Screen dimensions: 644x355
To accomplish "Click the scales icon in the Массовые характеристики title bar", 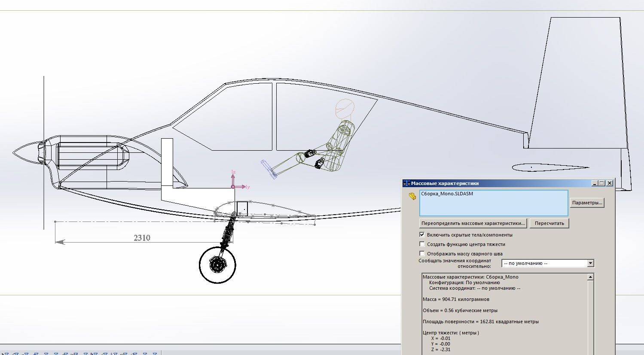I will (406, 183).
